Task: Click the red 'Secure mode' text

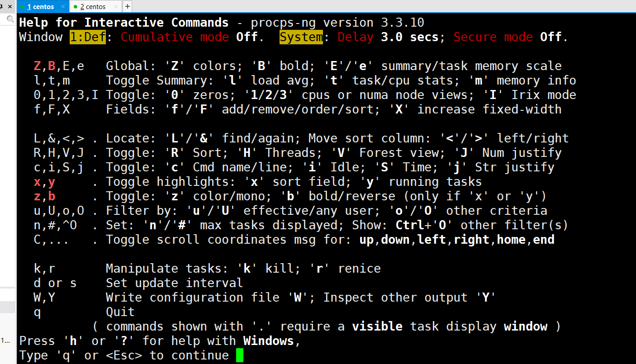Action: [493, 37]
